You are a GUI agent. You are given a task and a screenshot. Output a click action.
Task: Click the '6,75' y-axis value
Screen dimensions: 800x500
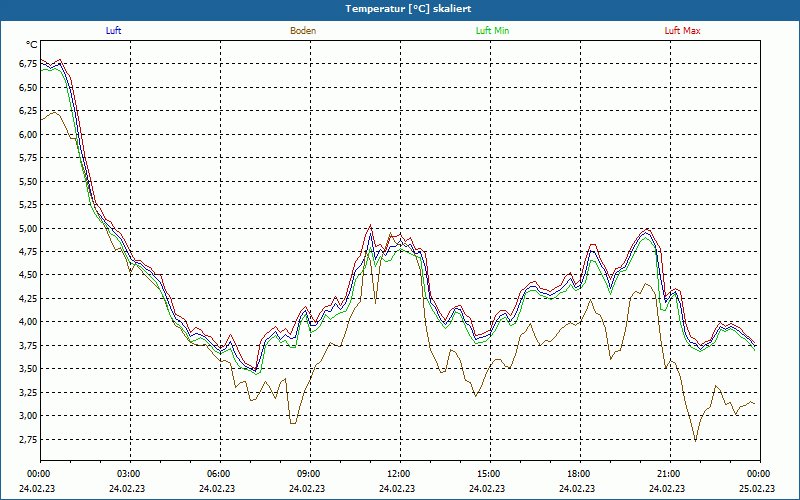point(28,64)
